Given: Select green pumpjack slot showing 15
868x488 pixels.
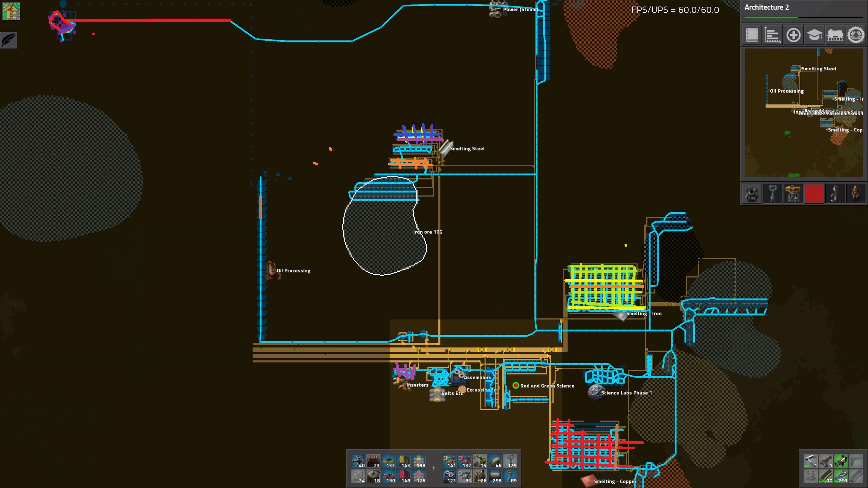Looking at the screenshot, I should (x=480, y=462).
